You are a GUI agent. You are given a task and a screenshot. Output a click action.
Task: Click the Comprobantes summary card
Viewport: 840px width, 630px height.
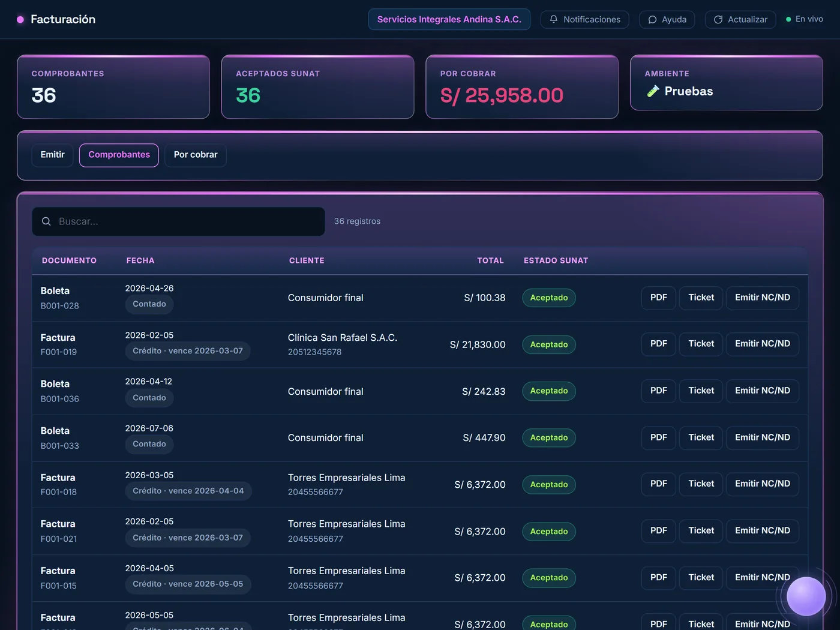pos(113,87)
